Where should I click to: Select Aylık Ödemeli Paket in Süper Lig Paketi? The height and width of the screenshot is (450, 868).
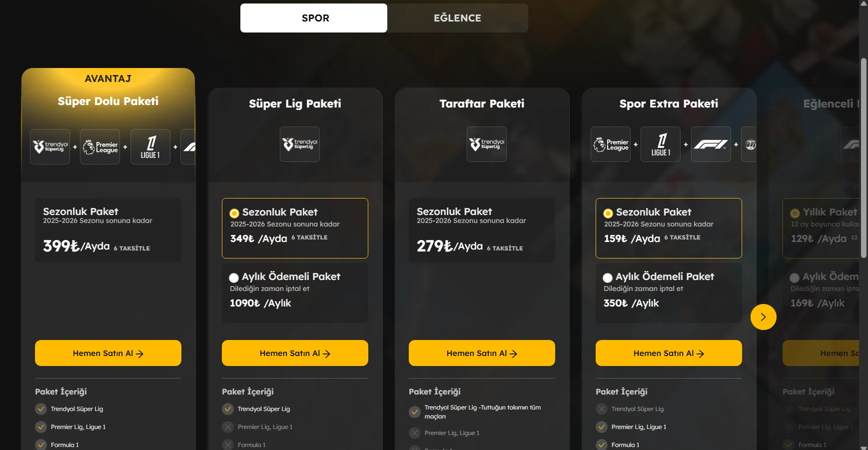pyautogui.click(x=234, y=278)
